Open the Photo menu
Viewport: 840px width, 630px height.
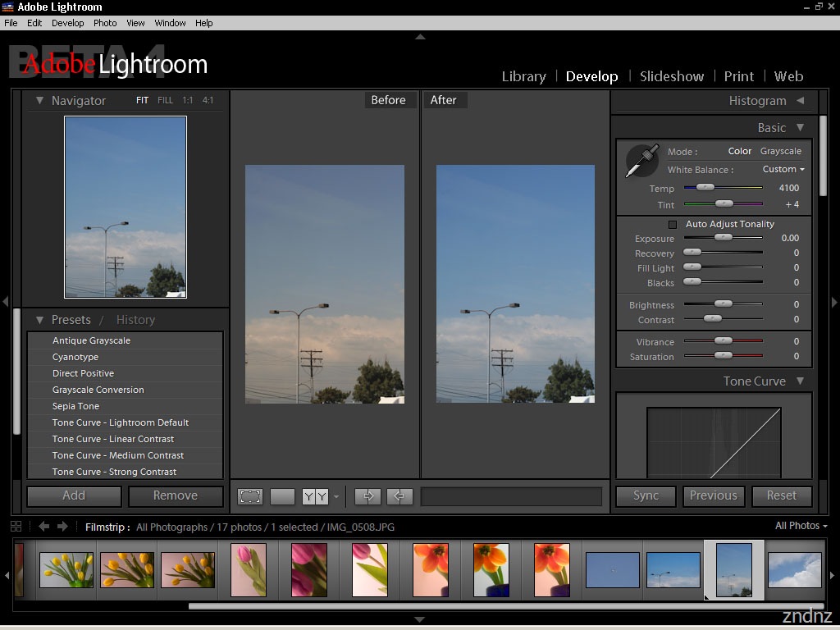(105, 23)
